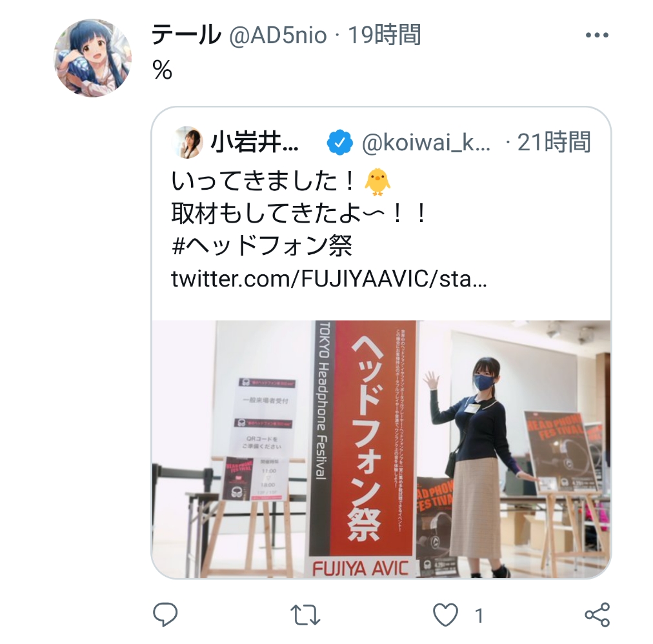Retweet using the arrows icon
The height and width of the screenshot is (644, 653).
pyautogui.click(x=305, y=615)
